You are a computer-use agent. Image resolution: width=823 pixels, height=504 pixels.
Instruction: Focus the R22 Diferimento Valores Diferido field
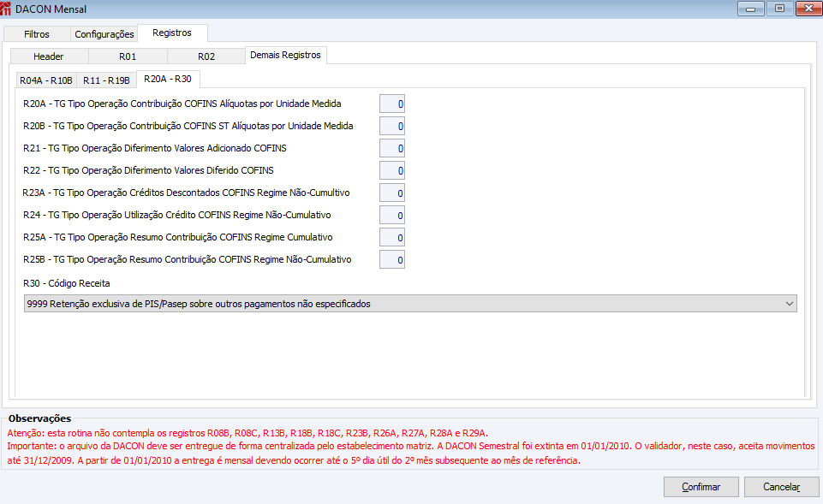coord(392,170)
